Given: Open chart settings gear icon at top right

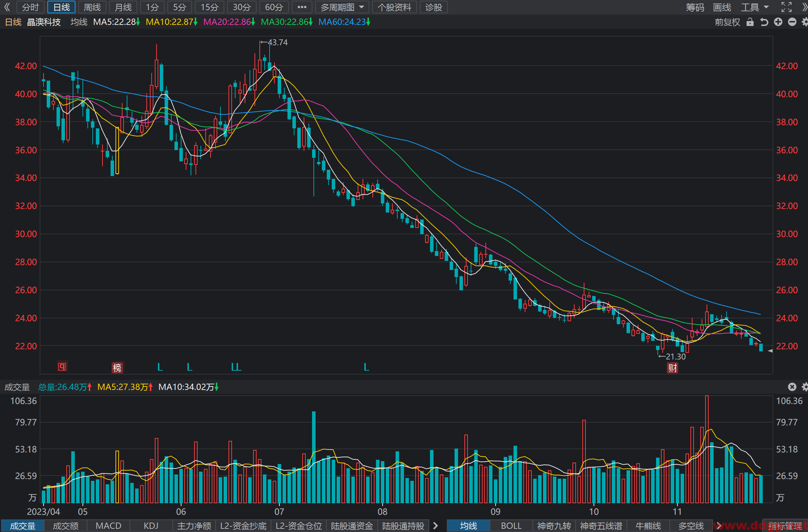Looking at the screenshot, I should coord(805,22).
